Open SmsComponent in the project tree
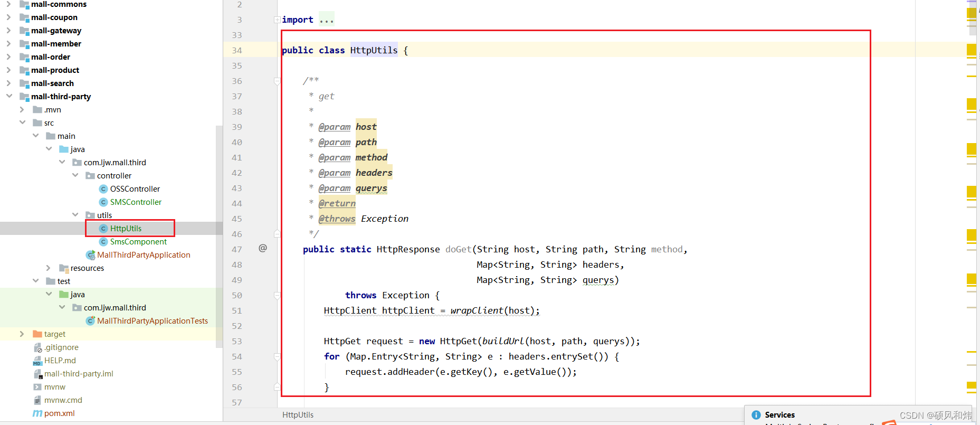Viewport: 980px width, 425px height. pyautogui.click(x=138, y=242)
